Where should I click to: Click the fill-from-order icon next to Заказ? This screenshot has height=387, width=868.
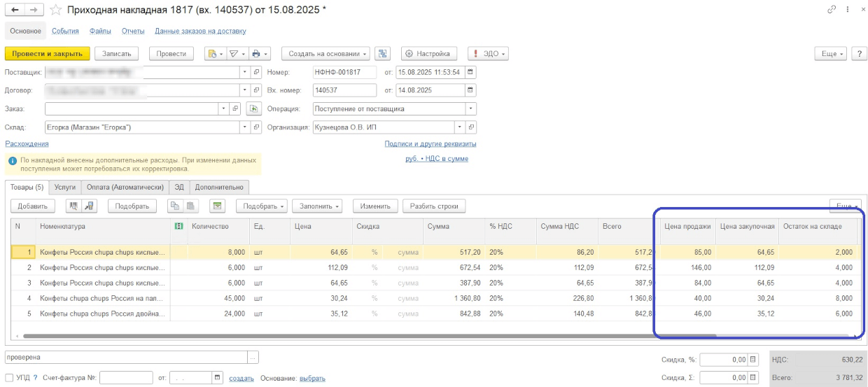point(253,109)
